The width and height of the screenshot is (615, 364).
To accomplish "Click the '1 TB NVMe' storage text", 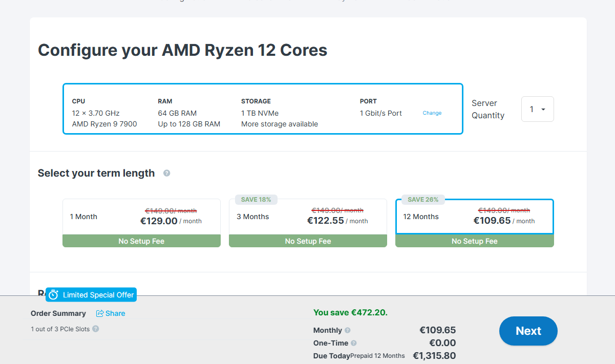I will pos(260,113).
